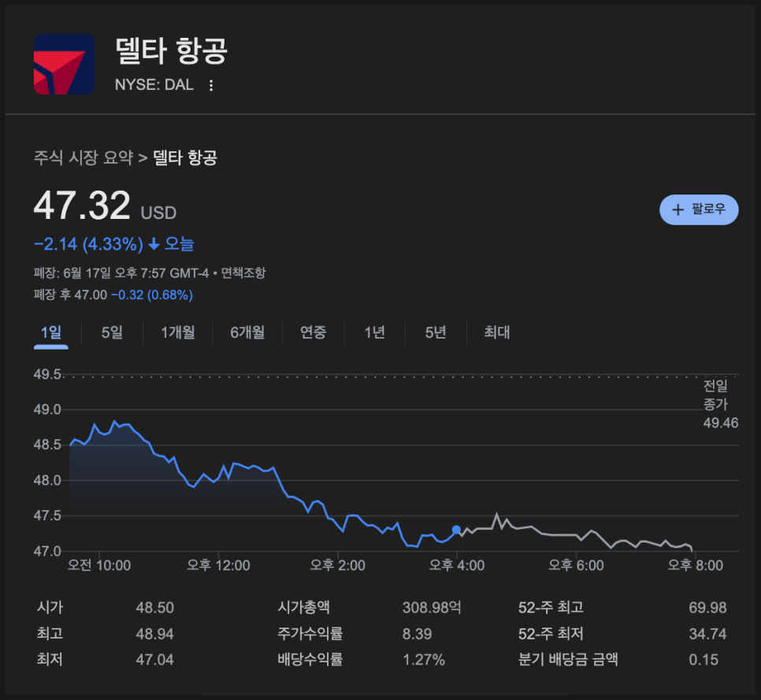The width and height of the screenshot is (761, 700).
Task: Click the 주가수익률 value 8.39
Action: point(418,634)
